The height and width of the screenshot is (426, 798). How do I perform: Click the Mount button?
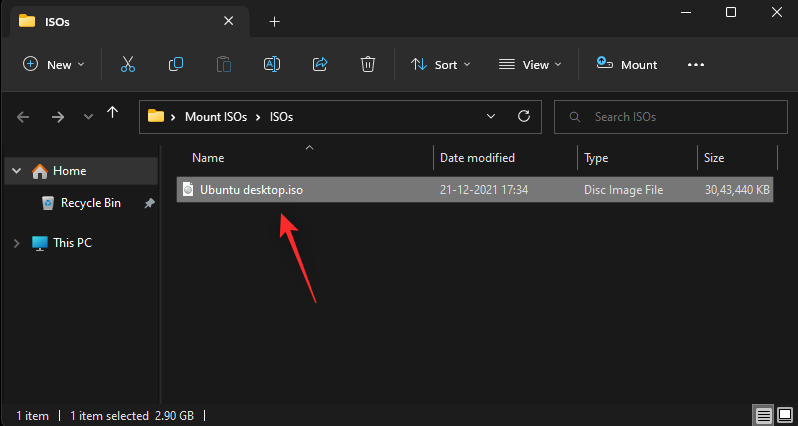click(627, 64)
